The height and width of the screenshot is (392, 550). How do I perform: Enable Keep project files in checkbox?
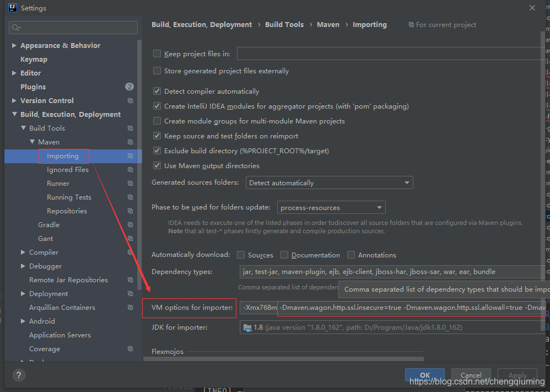(x=157, y=53)
